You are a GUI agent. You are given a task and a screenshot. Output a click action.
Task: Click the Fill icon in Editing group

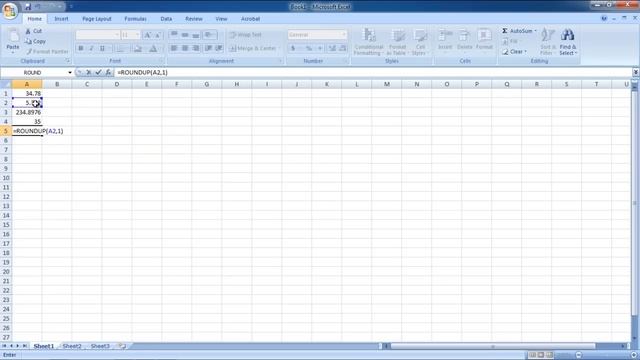click(505, 42)
